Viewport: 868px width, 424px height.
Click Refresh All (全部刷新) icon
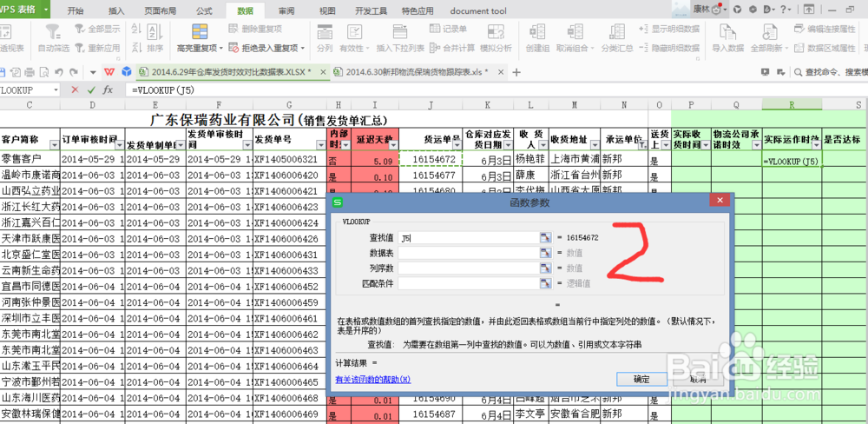769,32
